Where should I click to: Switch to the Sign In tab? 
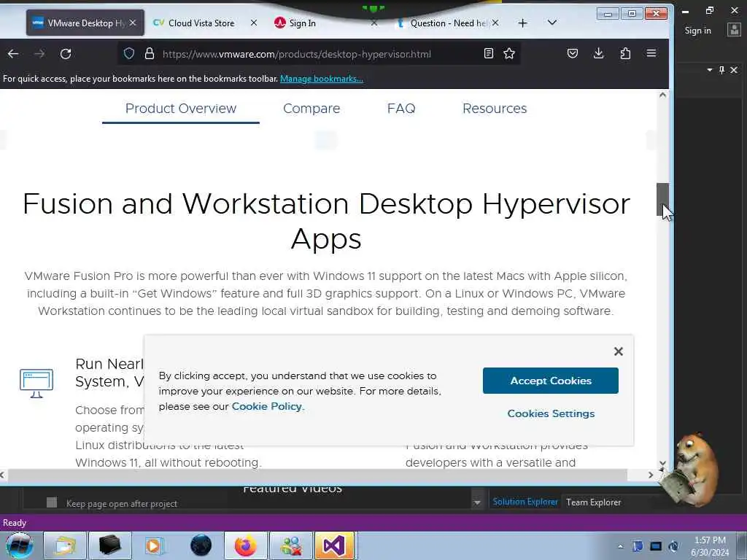(303, 23)
